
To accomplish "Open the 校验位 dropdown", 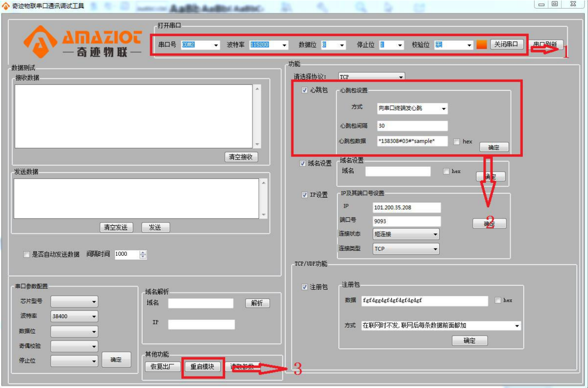I will [x=454, y=45].
